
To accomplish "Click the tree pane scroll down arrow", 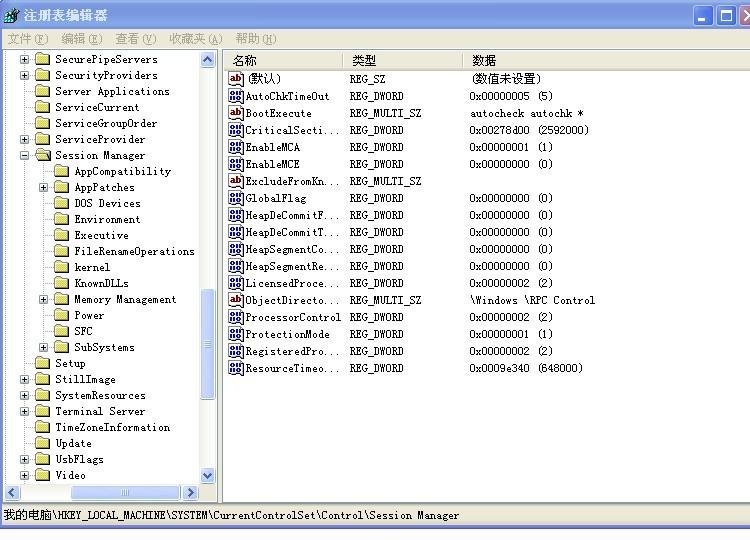I will pyautogui.click(x=208, y=475).
